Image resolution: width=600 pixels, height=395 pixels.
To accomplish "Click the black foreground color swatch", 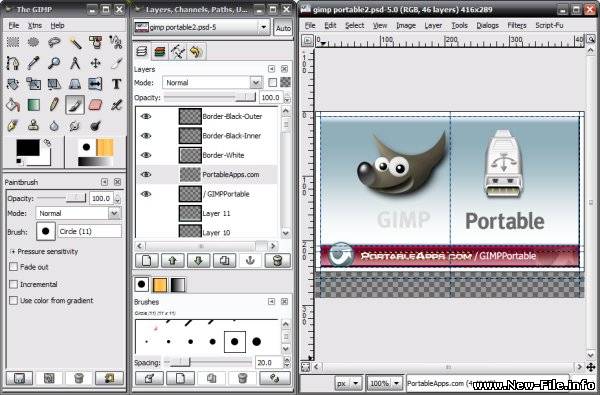I will (x=28, y=147).
